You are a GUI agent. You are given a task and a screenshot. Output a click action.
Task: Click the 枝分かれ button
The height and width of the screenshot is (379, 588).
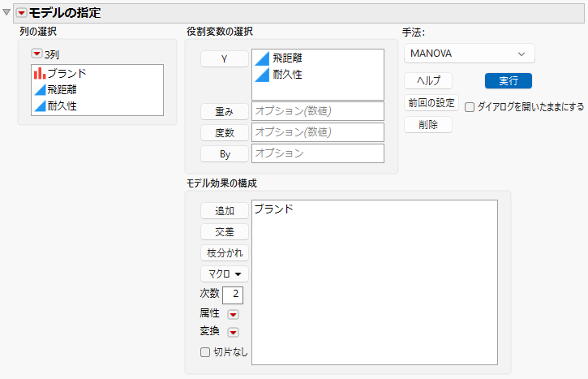[x=224, y=253]
